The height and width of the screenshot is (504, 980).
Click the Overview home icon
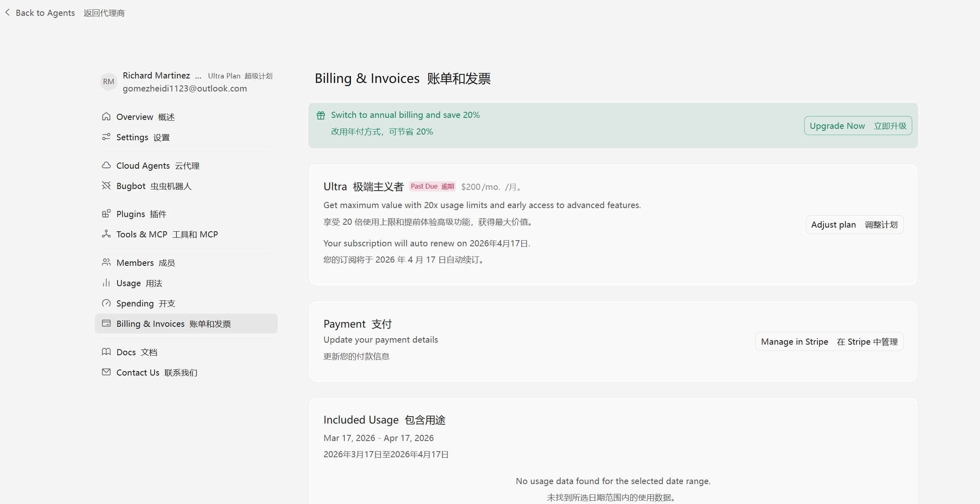pos(106,117)
